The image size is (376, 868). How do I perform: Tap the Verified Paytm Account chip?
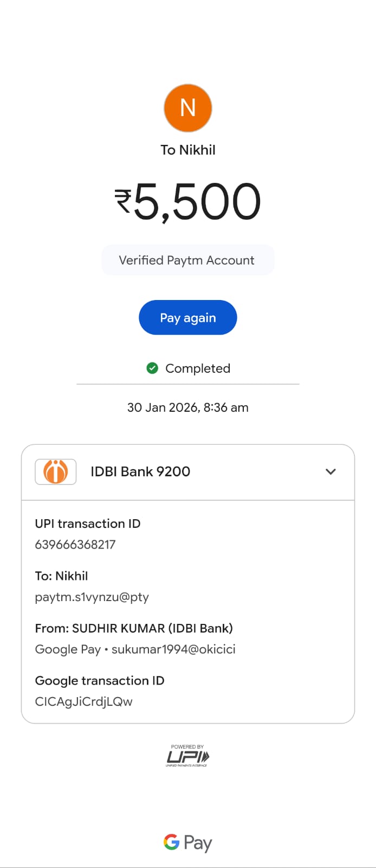click(x=187, y=260)
